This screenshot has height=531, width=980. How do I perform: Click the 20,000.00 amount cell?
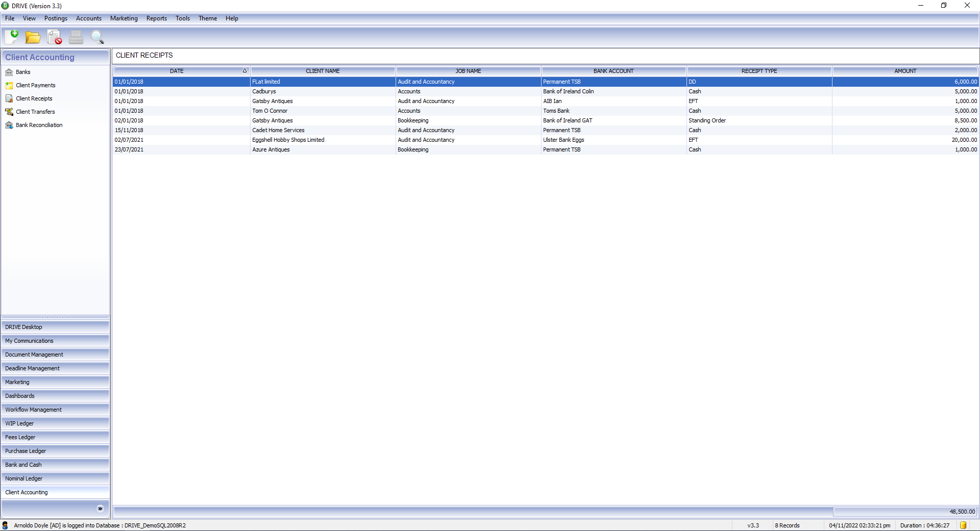pos(905,140)
